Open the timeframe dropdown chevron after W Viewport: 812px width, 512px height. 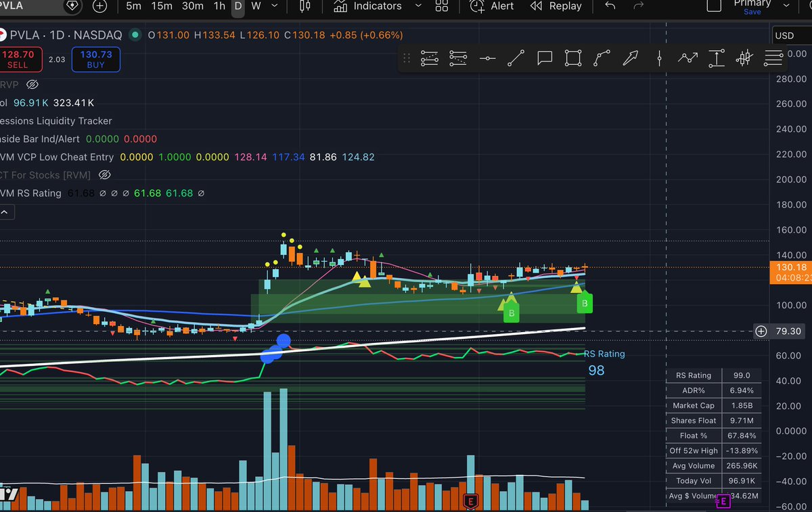pos(275,6)
